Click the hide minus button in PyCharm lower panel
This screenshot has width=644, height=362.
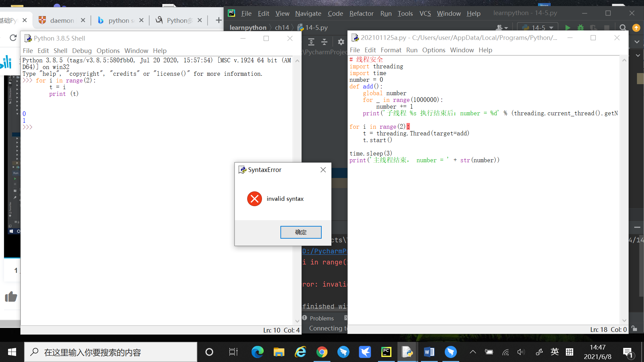(x=637, y=227)
